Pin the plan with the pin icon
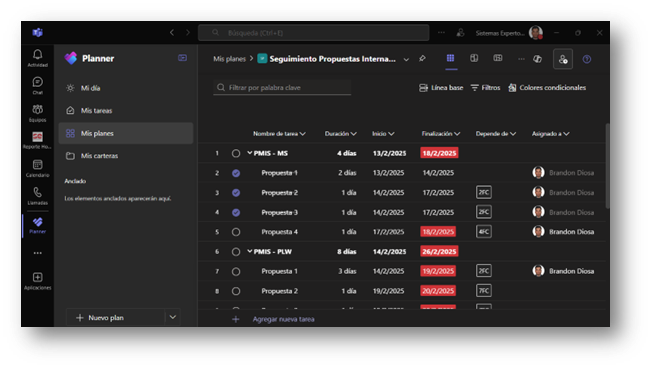Viewport: 652px width, 369px height. click(422, 59)
